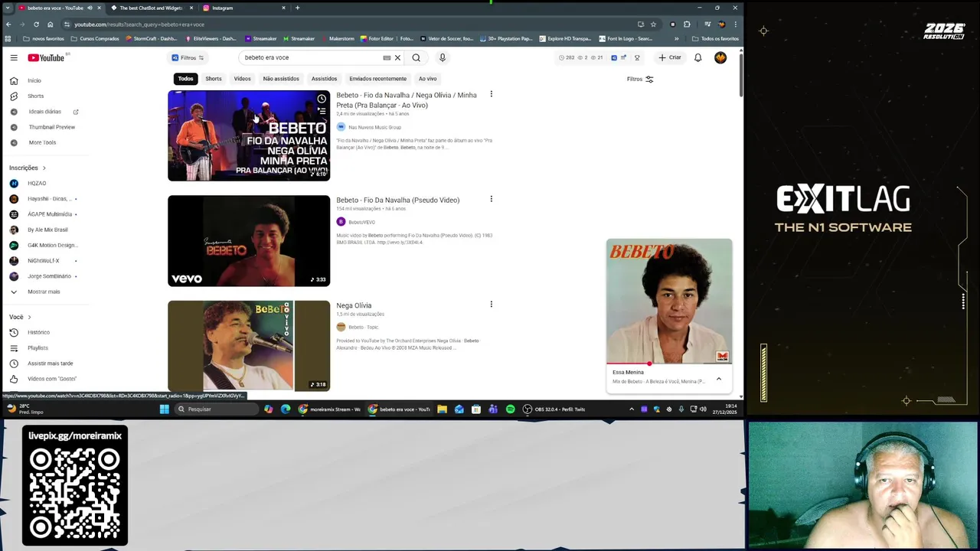Expand the miniplayer with the up chevron

pyautogui.click(x=718, y=379)
